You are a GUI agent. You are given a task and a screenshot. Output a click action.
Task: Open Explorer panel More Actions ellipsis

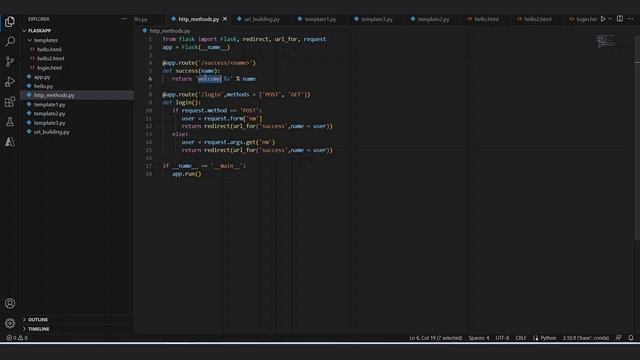click(124, 19)
